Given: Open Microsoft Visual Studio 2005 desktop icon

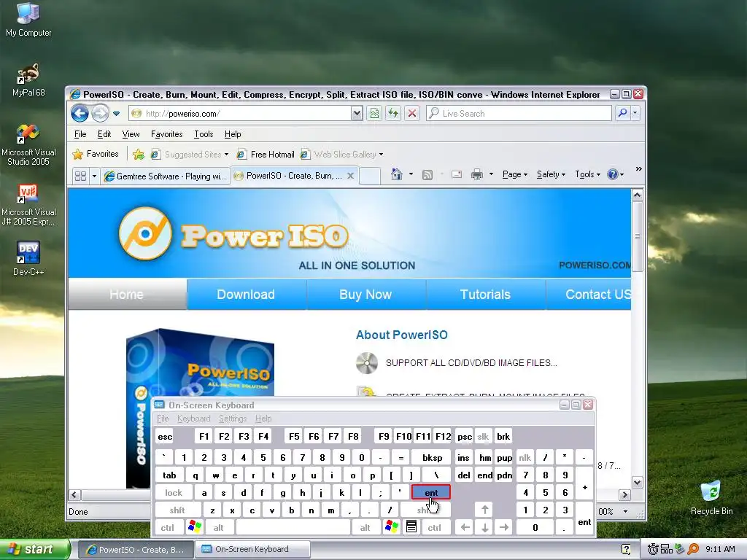Looking at the screenshot, I should pos(28,145).
